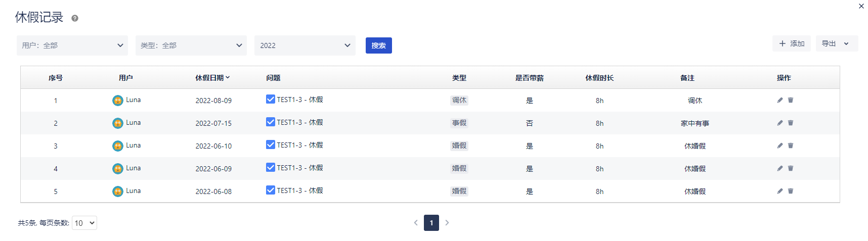This screenshot has height=241, width=868.
Task: Sort by 休假日期 column header
Action: [212, 78]
